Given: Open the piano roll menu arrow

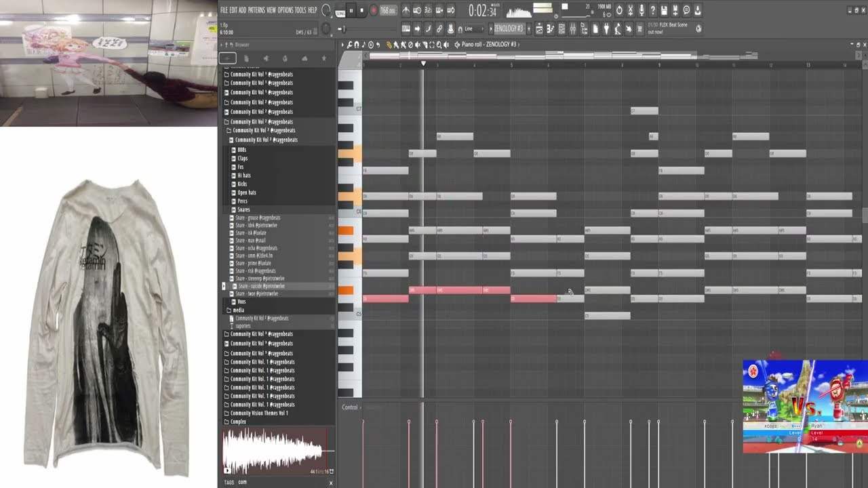Looking at the screenshot, I should point(342,45).
